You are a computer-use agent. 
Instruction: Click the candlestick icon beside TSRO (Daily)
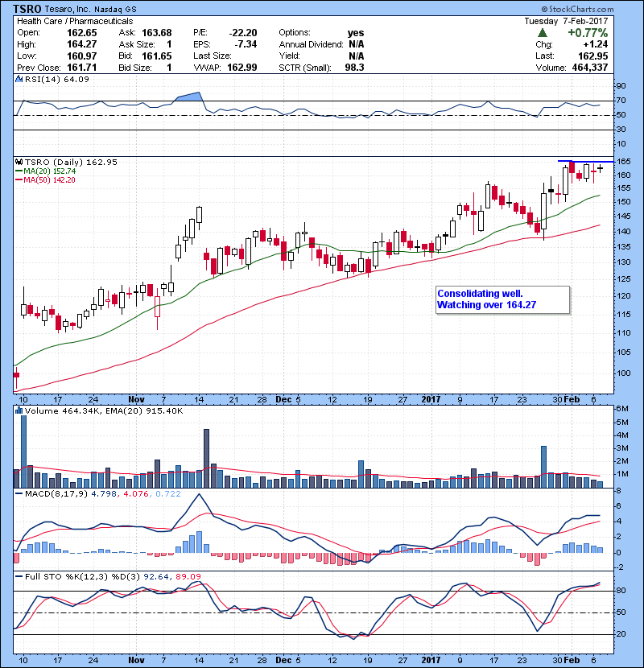(x=19, y=162)
